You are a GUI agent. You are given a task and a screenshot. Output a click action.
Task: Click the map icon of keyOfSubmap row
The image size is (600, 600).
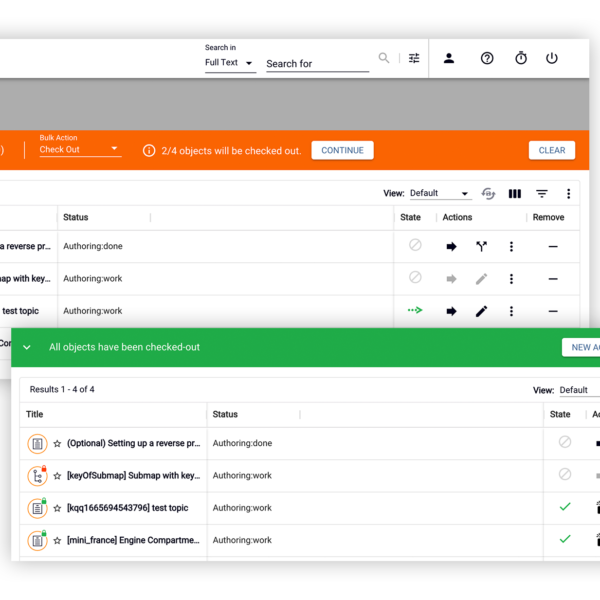click(x=37, y=476)
